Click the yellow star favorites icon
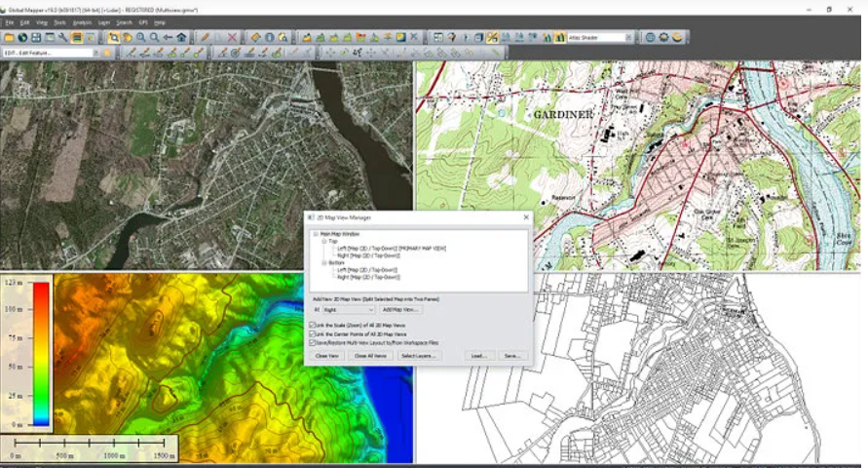The height and width of the screenshot is (468, 868). 107,54
